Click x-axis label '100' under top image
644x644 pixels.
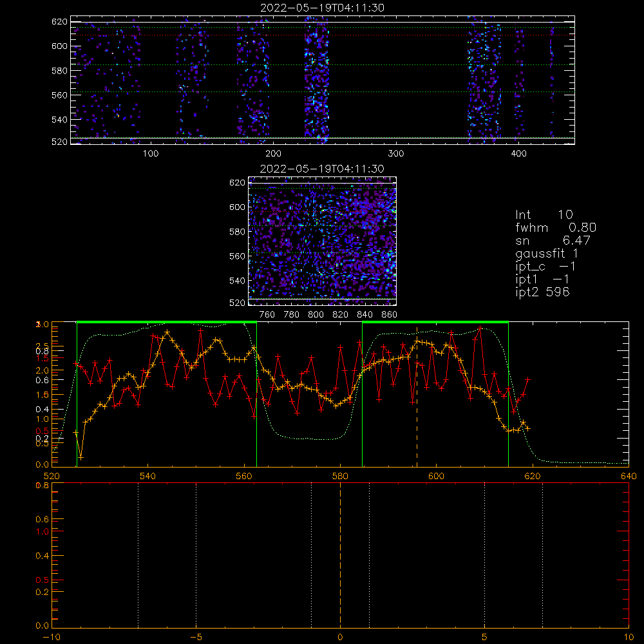151,154
